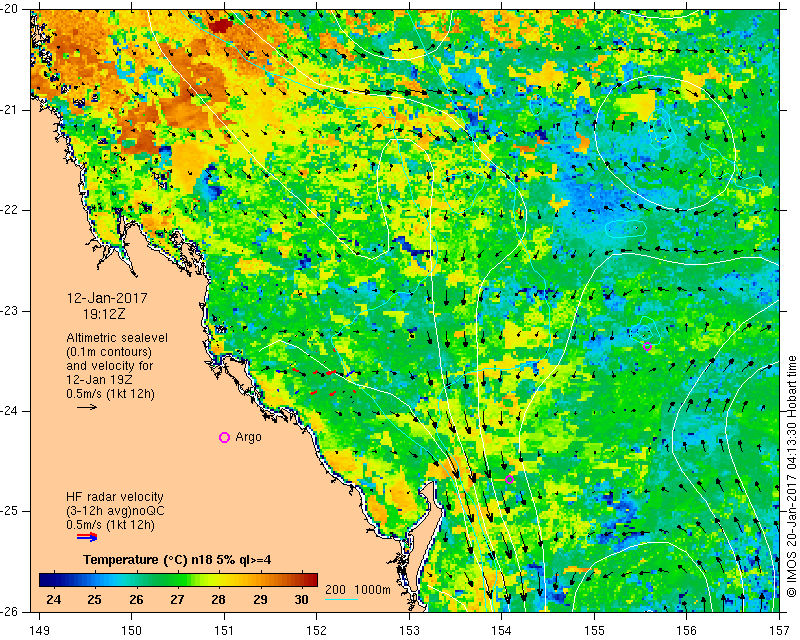Click the "(0.1m contours)" text

click(x=109, y=352)
